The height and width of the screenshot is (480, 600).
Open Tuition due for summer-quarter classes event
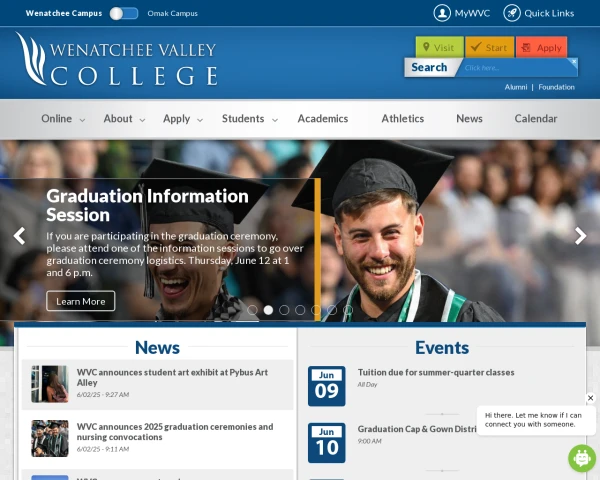click(x=436, y=372)
